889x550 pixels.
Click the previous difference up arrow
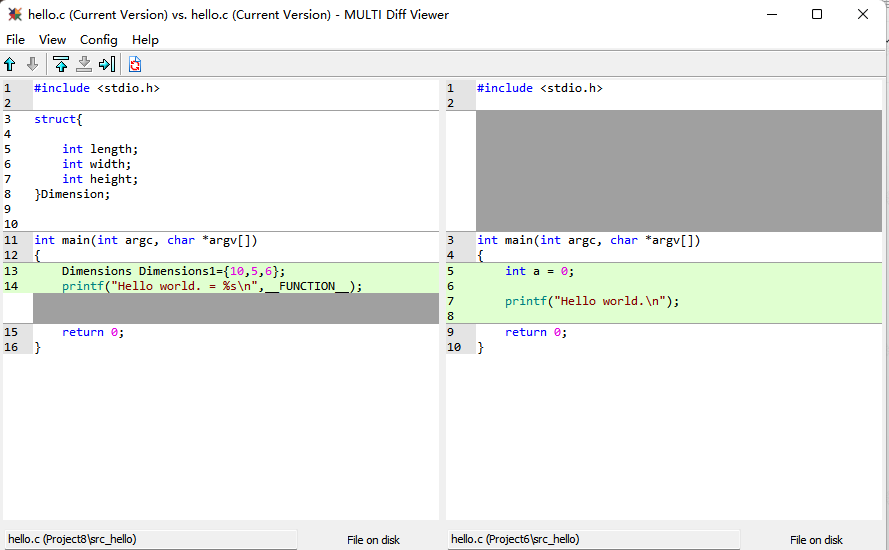click(10, 64)
